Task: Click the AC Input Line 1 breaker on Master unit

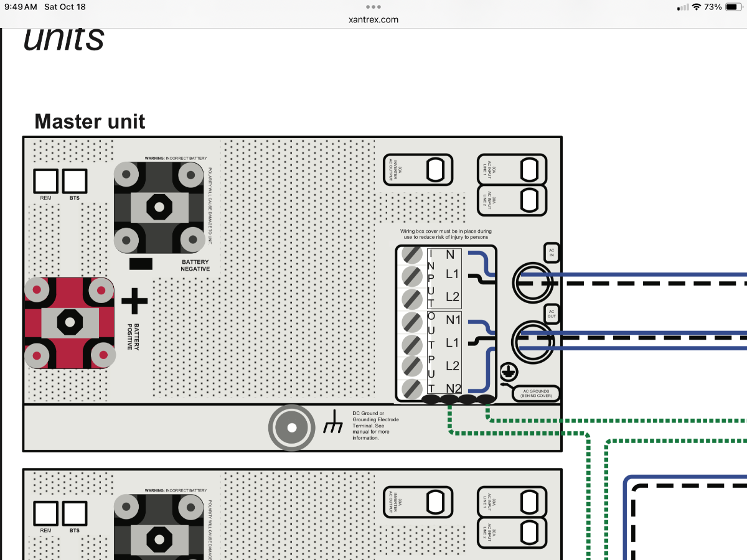Action: pos(512,169)
